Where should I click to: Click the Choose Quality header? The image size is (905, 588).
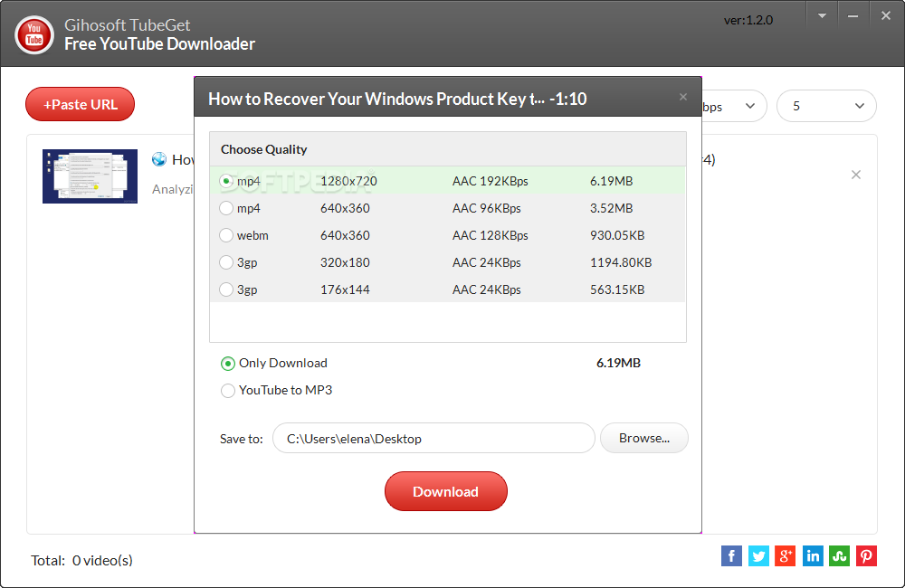[x=263, y=149]
